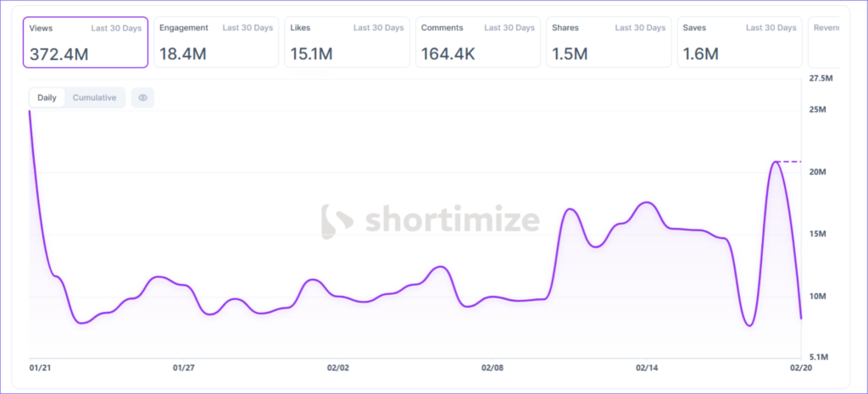Click the 02/14 date label on the x-axis
Screen dimensions: 868x394
coord(646,369)
